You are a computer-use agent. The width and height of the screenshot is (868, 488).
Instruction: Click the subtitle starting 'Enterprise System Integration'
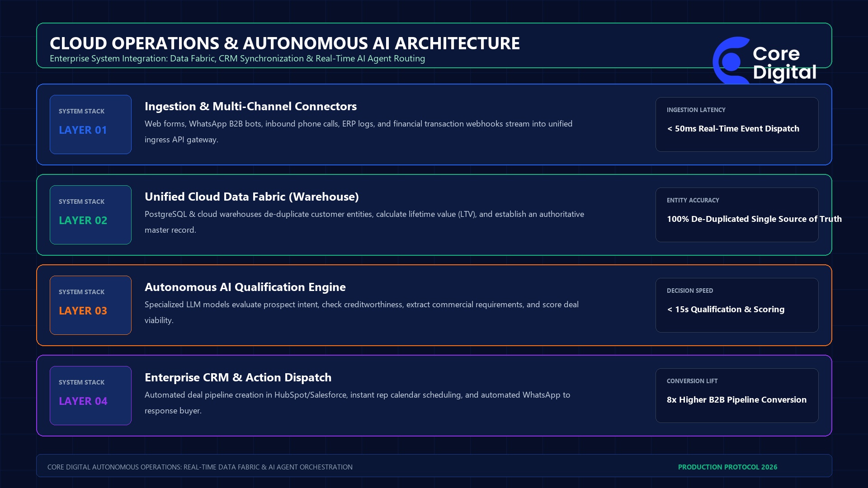(x=237, y=58)
